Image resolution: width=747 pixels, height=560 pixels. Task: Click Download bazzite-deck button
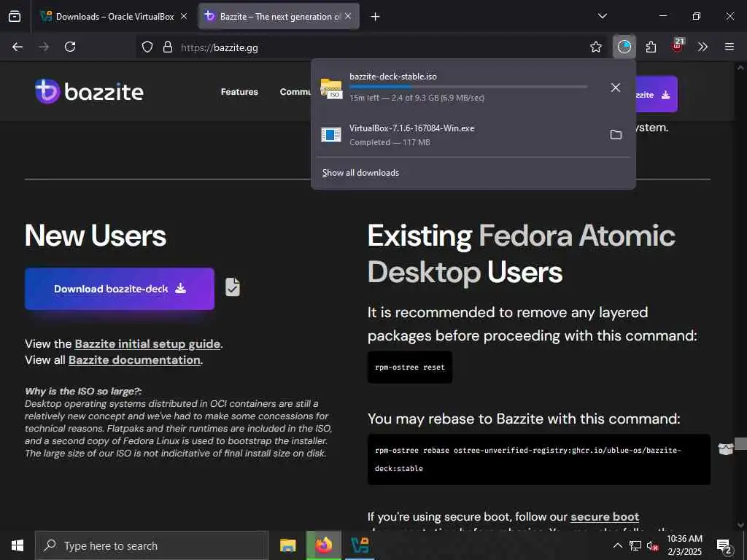point(120,289)
